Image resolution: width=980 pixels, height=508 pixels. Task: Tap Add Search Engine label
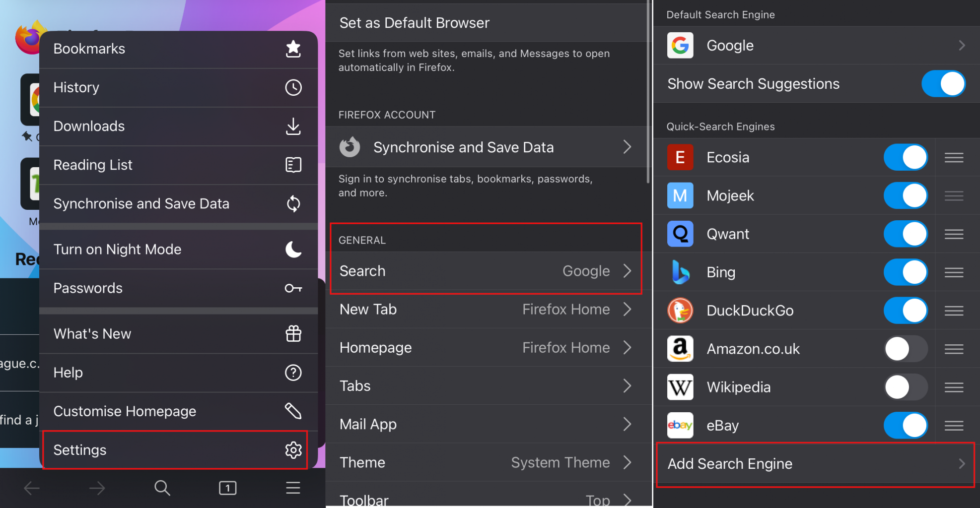730,463
